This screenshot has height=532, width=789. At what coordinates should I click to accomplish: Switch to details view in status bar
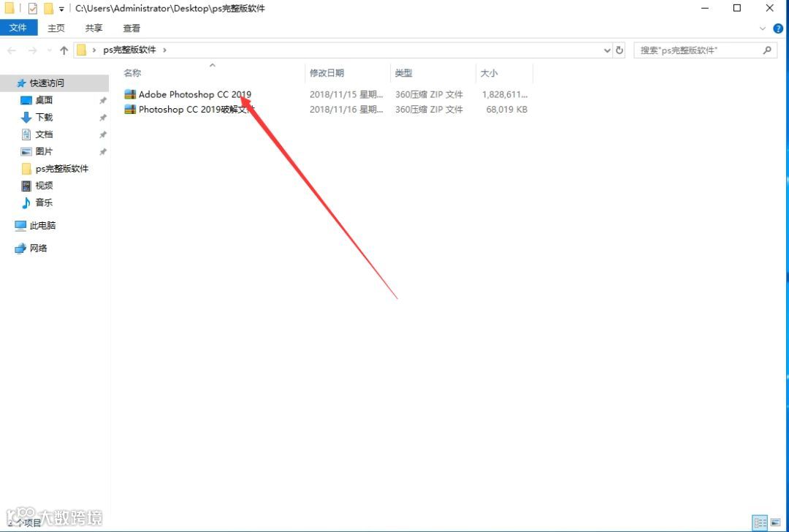[760, 522]
